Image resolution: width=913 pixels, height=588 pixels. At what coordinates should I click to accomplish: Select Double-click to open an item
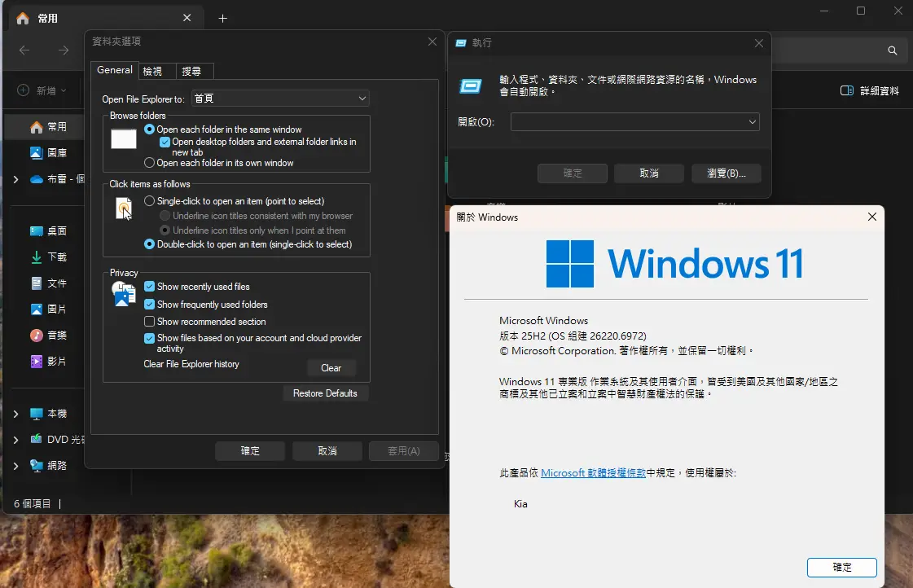150,244
